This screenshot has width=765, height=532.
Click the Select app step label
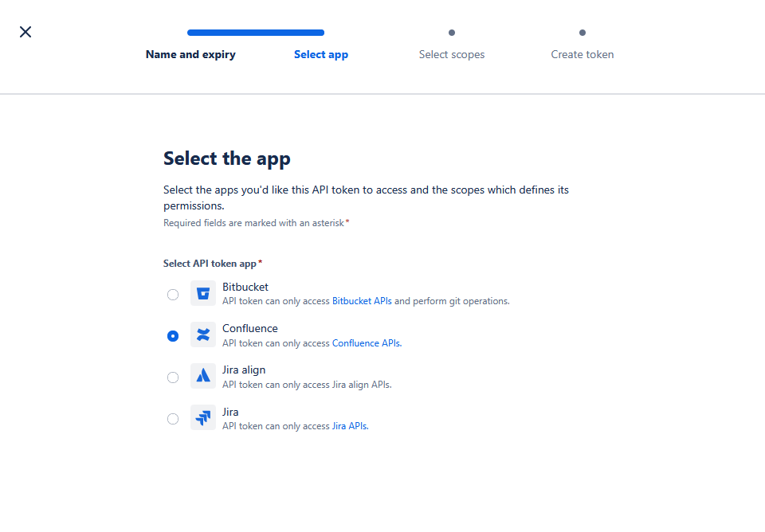[x=321, y=55]
